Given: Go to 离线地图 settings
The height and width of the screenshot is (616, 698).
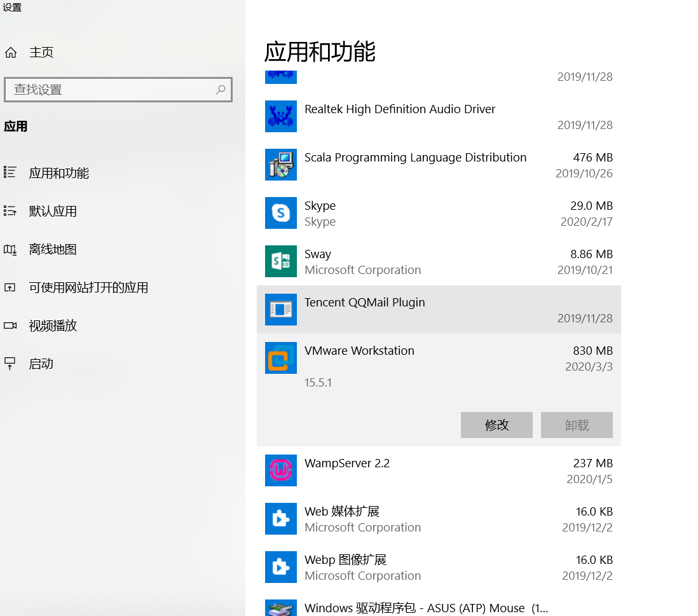Looking at the screenshot, I should 53,249.
